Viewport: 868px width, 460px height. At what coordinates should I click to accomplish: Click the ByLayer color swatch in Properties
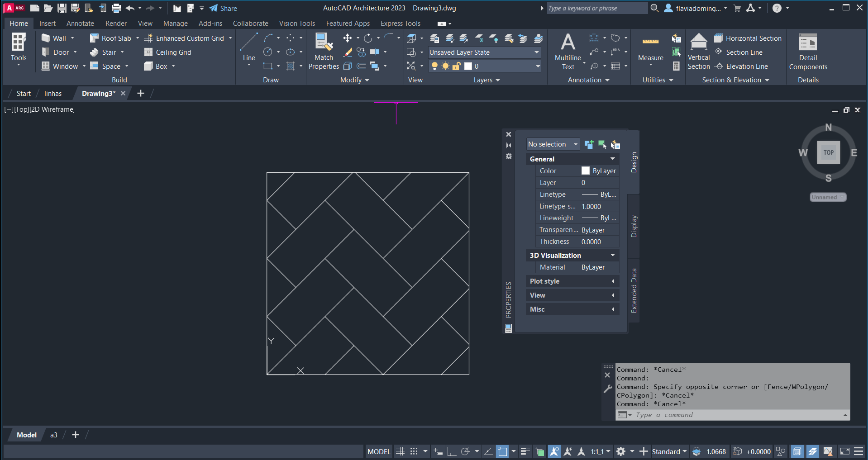586,171
